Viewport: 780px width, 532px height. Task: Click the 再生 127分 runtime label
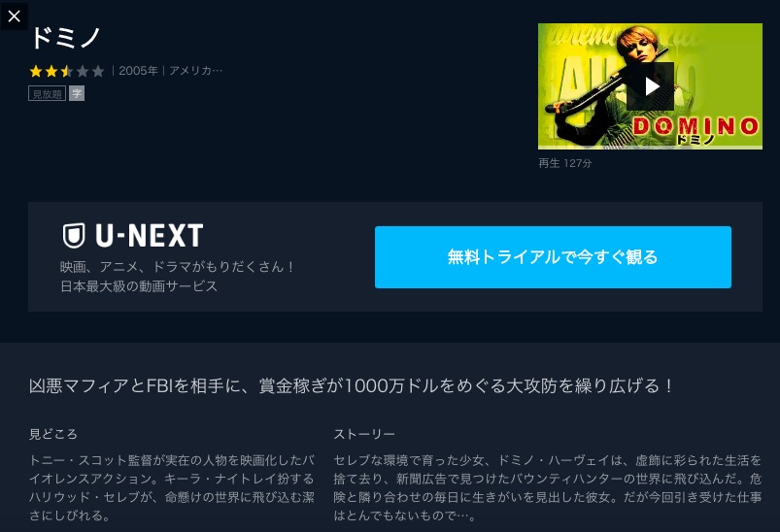point(565,163)
